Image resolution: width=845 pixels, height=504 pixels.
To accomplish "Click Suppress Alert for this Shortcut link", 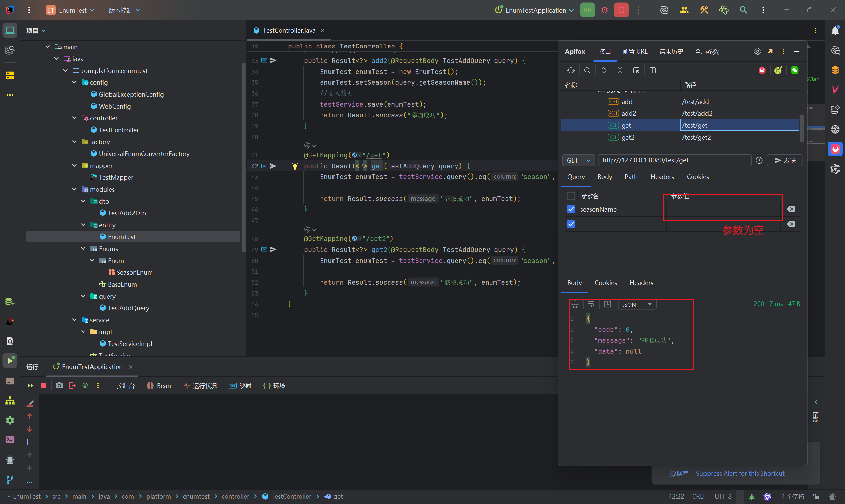I will tap(740, 473).
